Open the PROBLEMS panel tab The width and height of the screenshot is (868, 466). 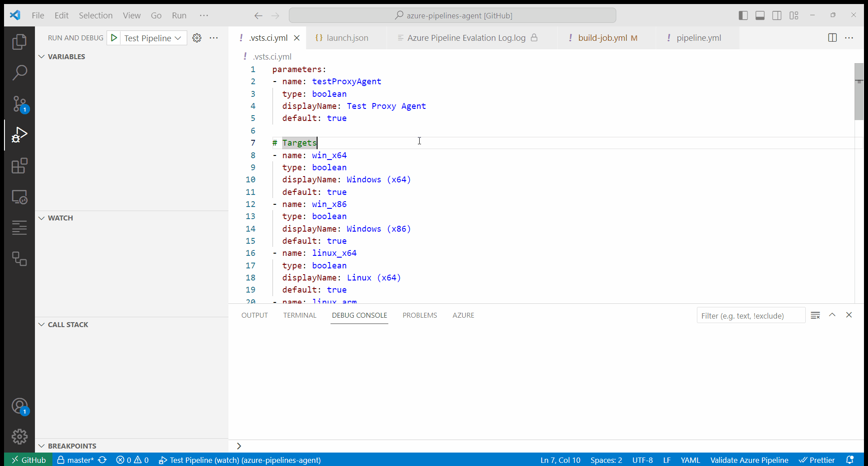[420, 315]
